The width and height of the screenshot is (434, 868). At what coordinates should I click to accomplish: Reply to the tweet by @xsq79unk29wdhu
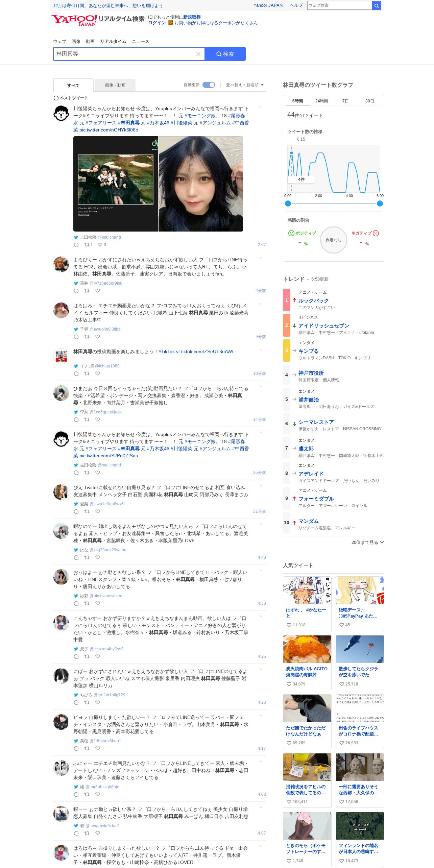coord(76,557)
